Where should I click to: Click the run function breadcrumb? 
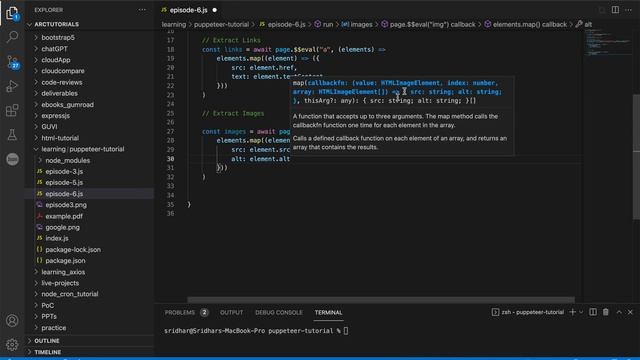tap(324, 24)
